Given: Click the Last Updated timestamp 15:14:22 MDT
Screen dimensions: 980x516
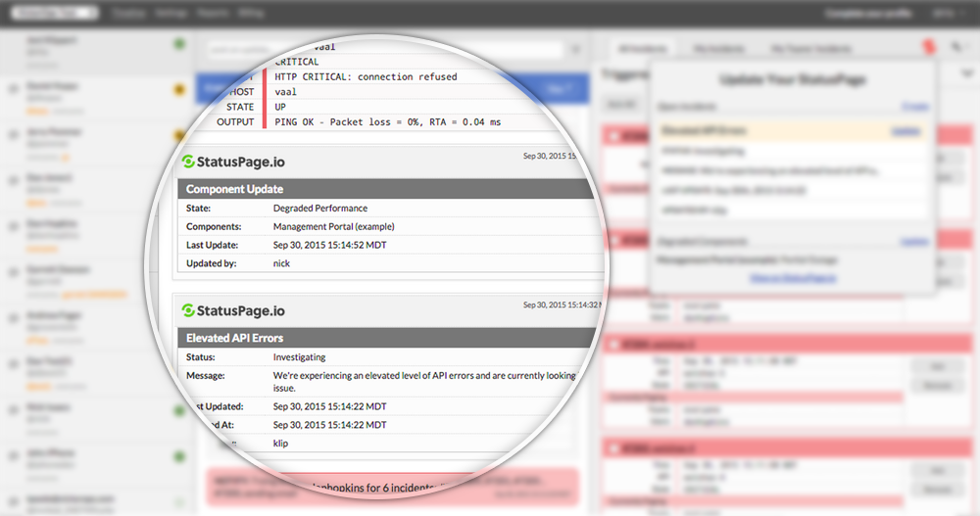Looking at the screenshot, I should 329,406.
